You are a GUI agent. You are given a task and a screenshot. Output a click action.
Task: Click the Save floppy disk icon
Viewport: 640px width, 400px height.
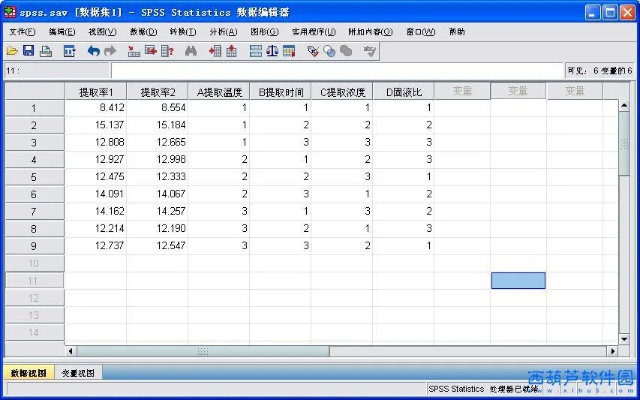point(29,50)
